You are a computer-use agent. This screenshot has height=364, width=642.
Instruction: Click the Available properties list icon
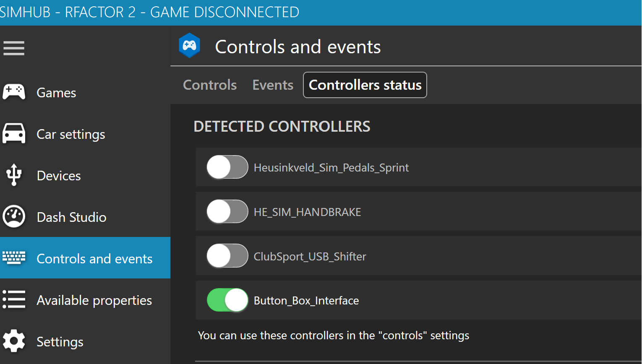(x=14, y=299)
